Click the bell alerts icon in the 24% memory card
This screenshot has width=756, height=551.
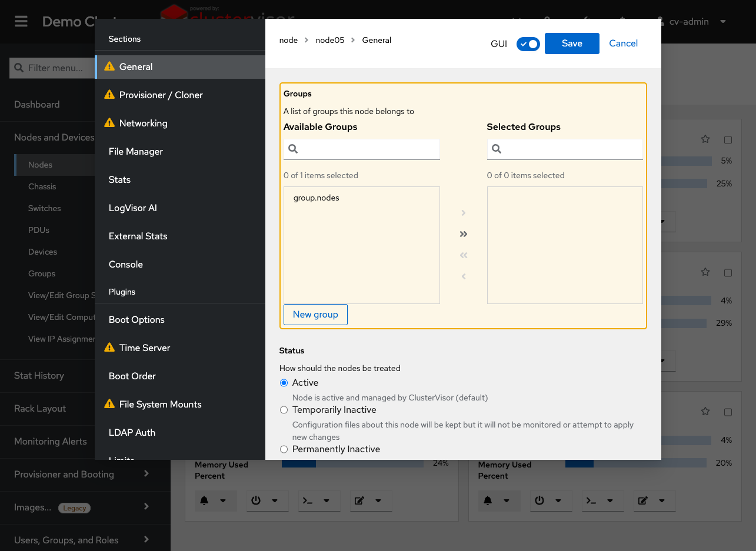tap(205, 500)
